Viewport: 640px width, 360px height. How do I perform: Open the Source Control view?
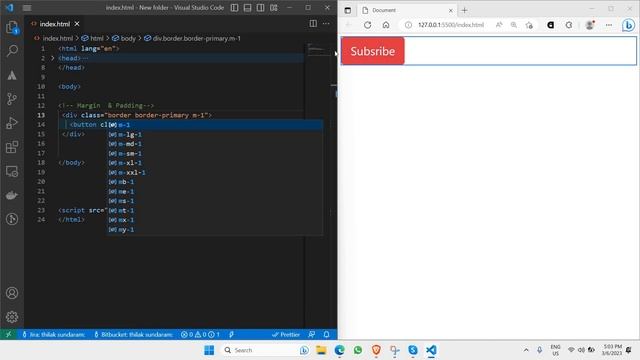12,98
